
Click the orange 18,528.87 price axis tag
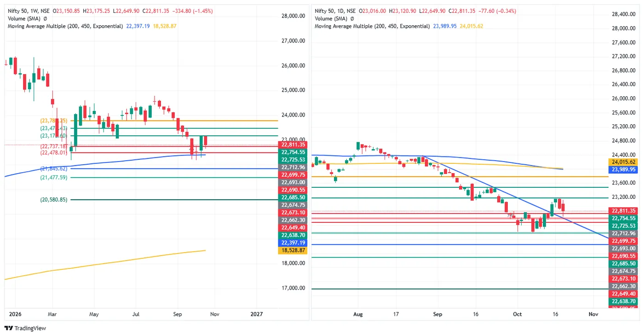tap(293, 250)
